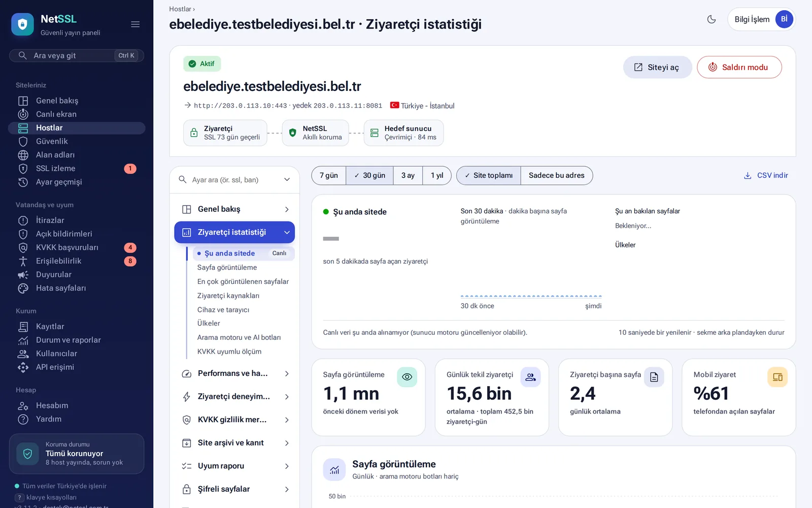Expand Site arşivi ve kanıt section

234,443
